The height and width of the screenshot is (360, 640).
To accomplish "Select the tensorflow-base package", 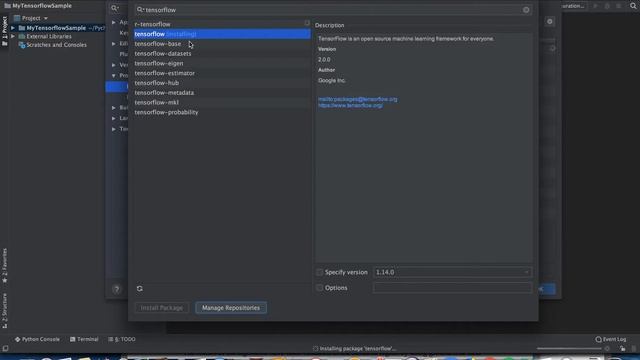I will point(222,44).
